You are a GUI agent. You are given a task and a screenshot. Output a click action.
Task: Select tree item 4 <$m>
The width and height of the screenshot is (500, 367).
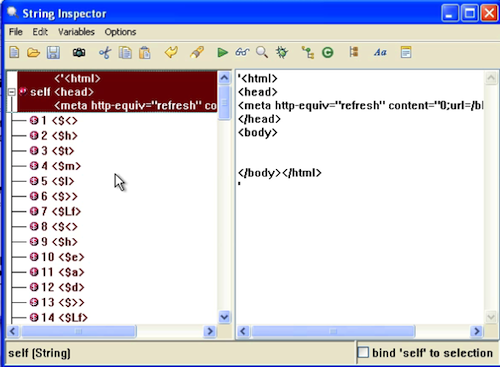(x=55, y=166)
